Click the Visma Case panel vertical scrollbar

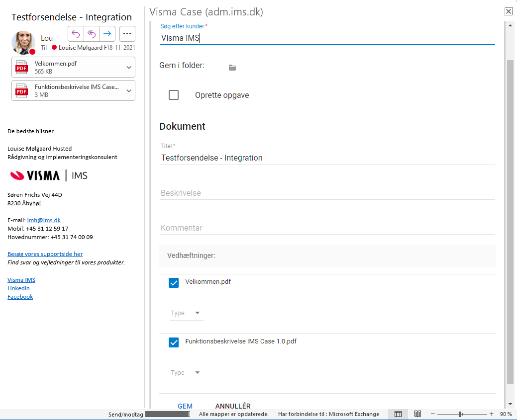pyautogui.click(x=510, y=222)
